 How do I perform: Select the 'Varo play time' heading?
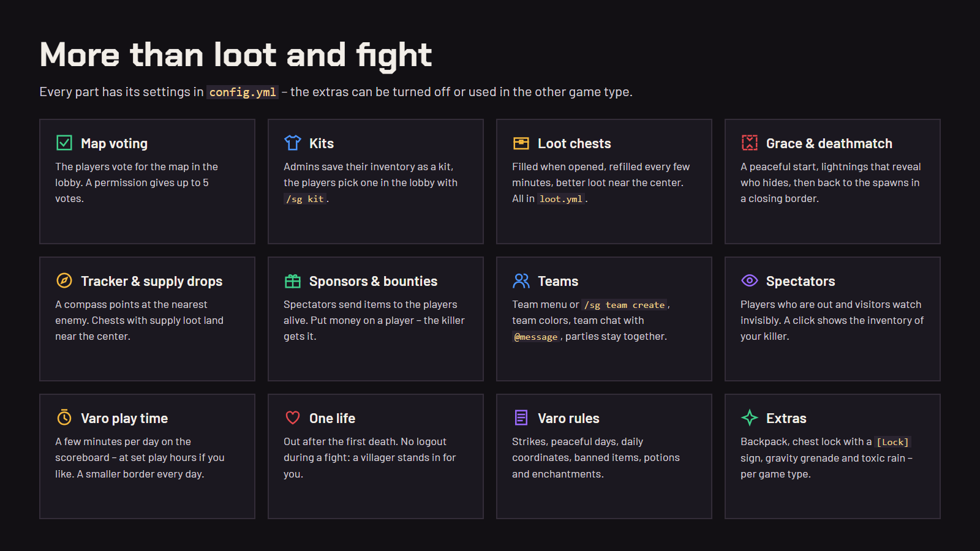click(x=124, y=418)
